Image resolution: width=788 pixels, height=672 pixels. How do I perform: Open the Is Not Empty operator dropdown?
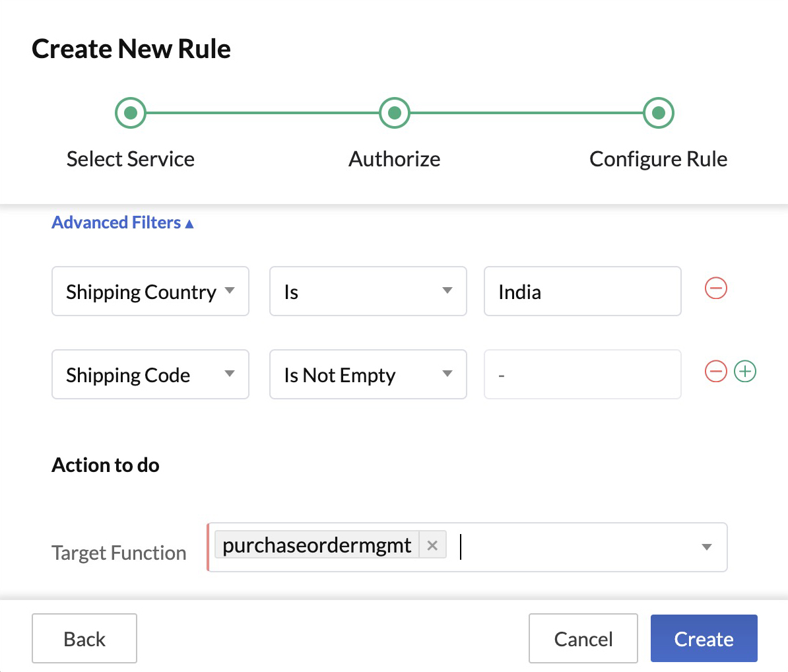[447, 374]
